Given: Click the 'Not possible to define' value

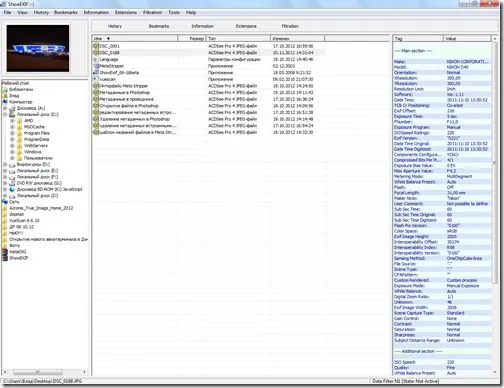Looking at the screenshot, I should coord(467,204).
